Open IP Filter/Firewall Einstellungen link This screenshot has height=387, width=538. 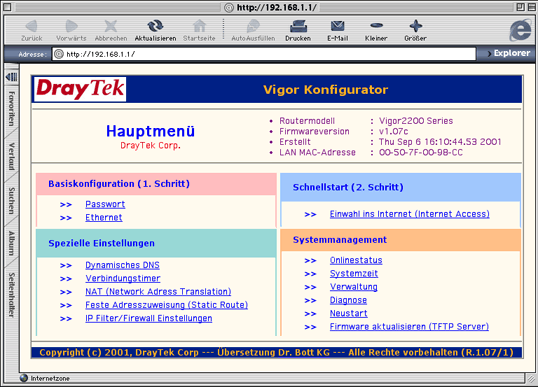pyautogui.click(x=149, y=318)
